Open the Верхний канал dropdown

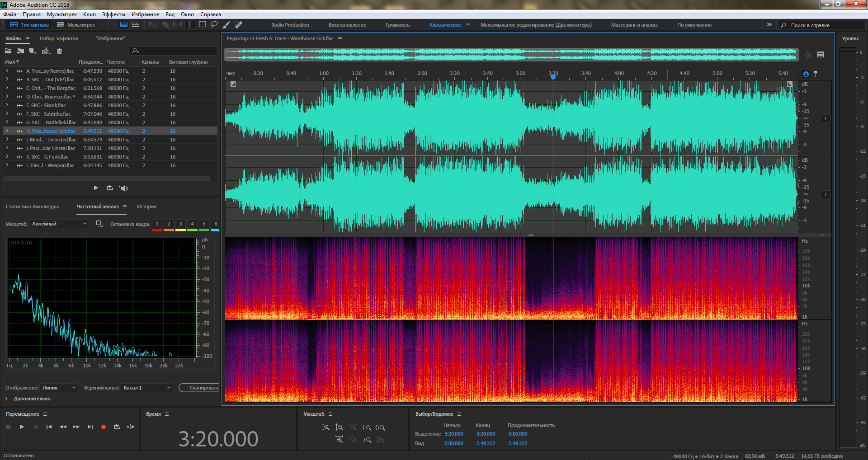[147, 388]
